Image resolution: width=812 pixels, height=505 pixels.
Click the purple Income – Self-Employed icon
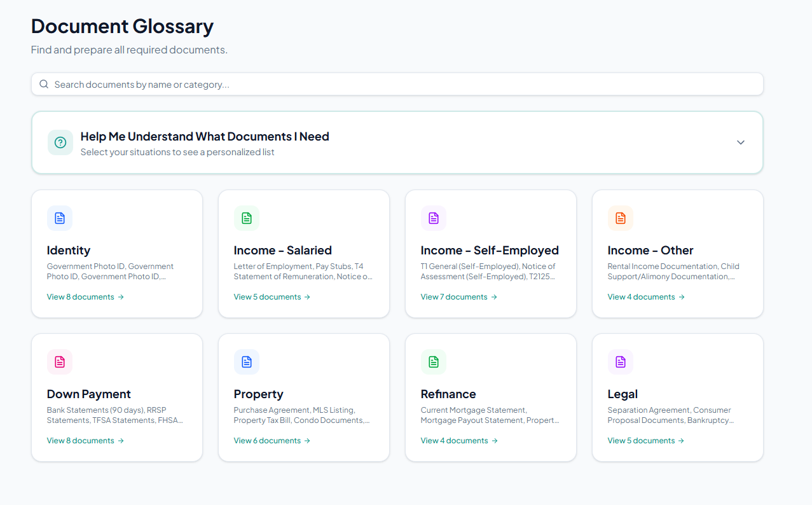tap(433, 218)
